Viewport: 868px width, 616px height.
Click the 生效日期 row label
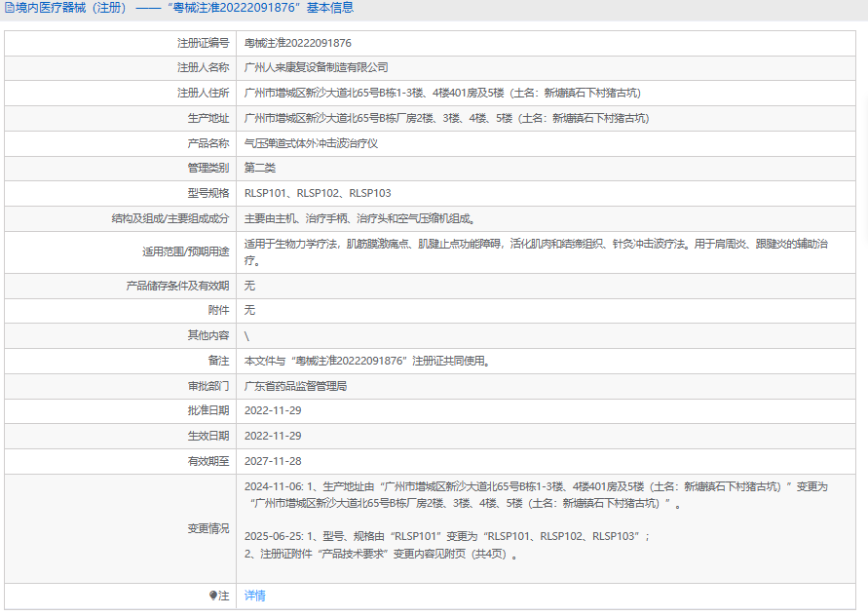pyautogui.click(x=208, y=436)
